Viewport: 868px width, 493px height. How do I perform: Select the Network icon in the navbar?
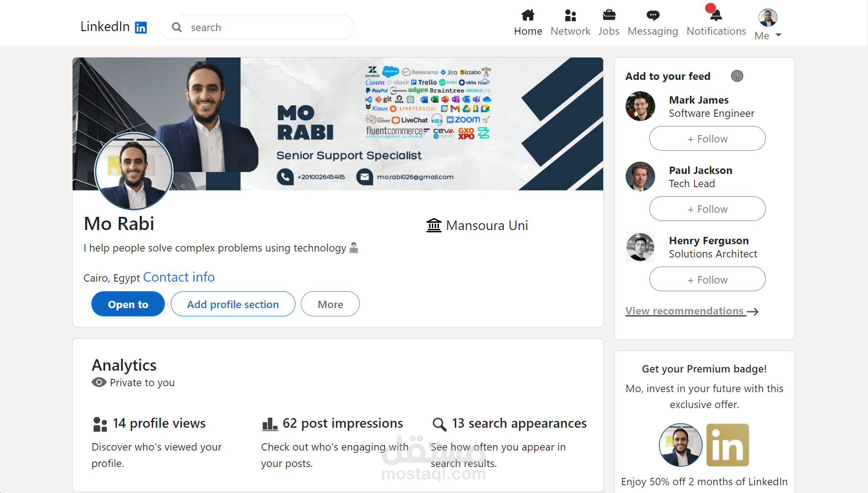pyautogui.click(x=570, y=15)
